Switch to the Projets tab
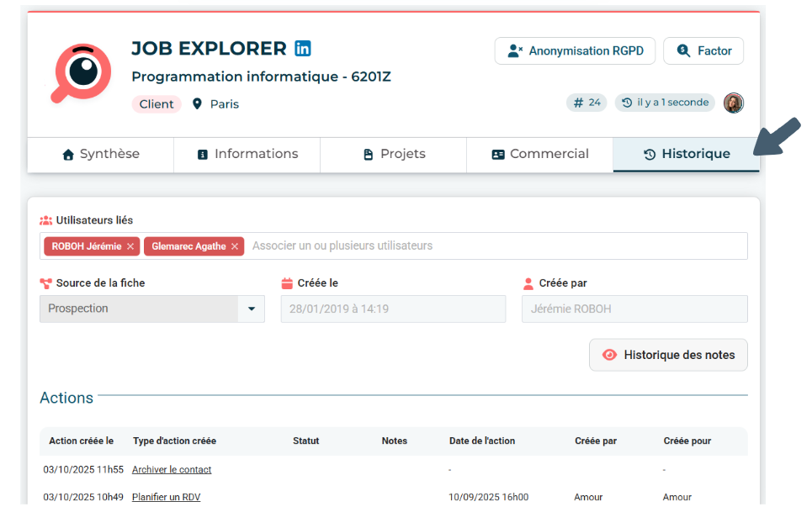 tap(394, 154)
